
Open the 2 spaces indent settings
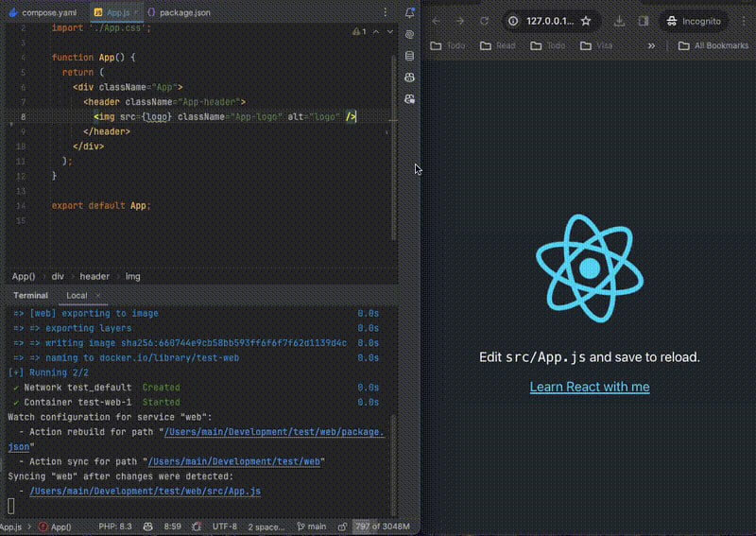pos(266,527)
